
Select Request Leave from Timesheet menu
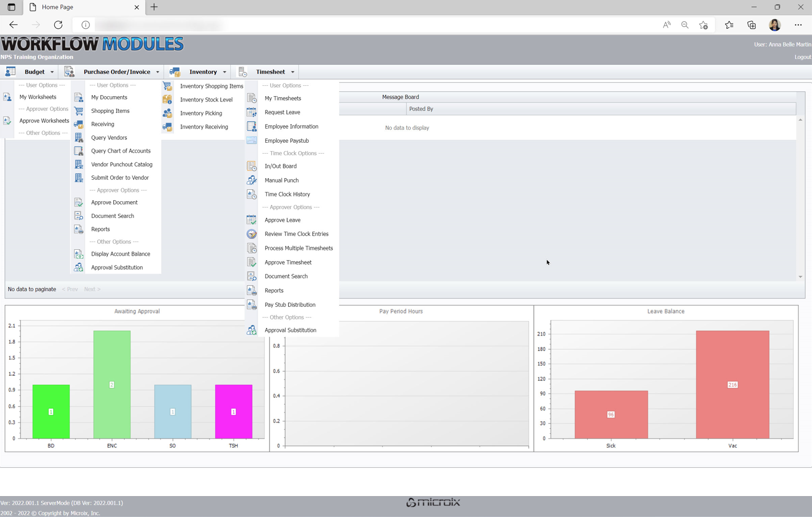click(282, 112)
